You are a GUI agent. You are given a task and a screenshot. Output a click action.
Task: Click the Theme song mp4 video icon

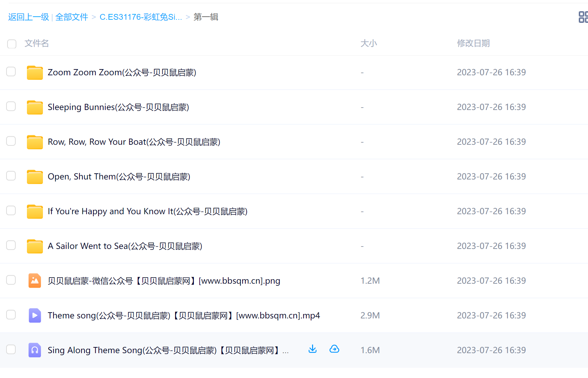point(35,316)
